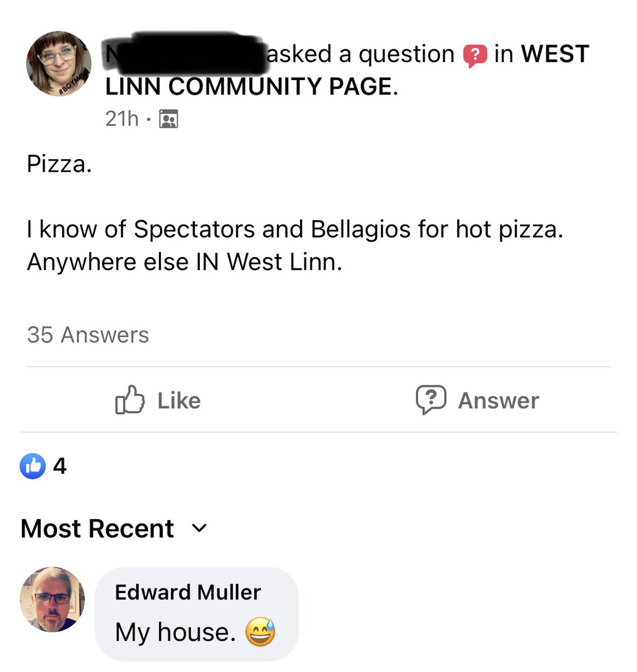View the 35 Answers list
The width and height of the screenshot is (637, 672).
[x=88, y=335]
